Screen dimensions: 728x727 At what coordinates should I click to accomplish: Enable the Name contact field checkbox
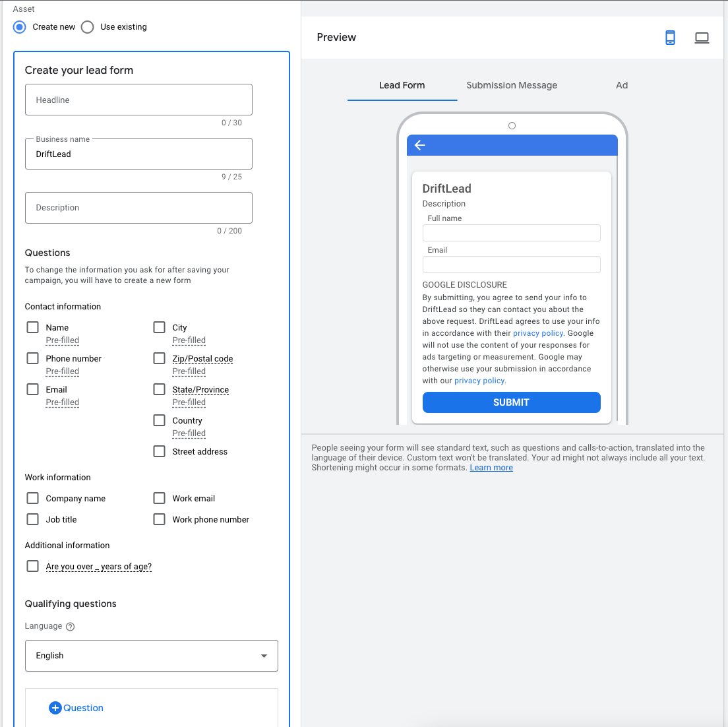pyautogui.click(x=32, y=327)
